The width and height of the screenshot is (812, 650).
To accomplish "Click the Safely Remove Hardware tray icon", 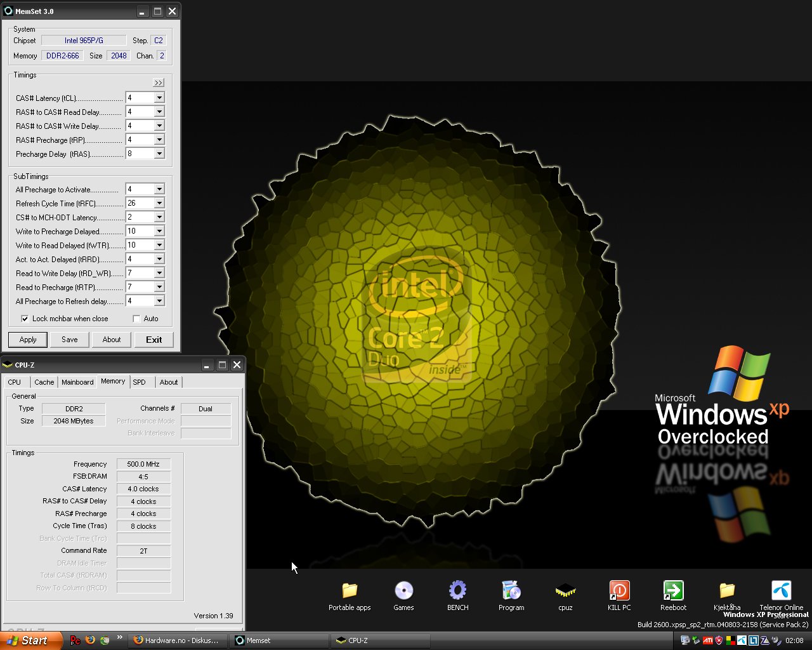I will pos(697,640).
